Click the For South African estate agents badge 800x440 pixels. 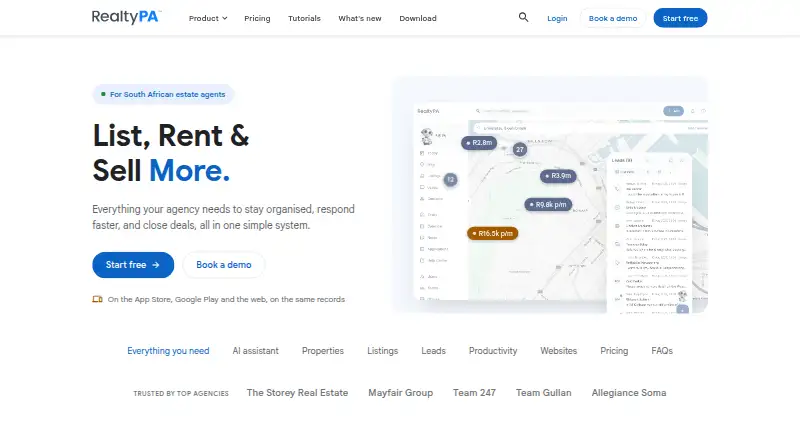click(163, 94)
